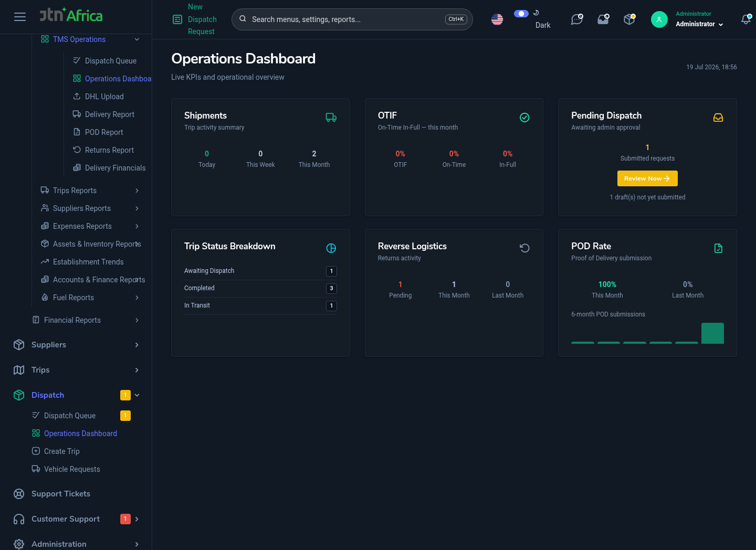The height and width of the screenshot is (550, 756).
Task: Click the POD Rate 100% This Month
Action: (x=607, y=284)
